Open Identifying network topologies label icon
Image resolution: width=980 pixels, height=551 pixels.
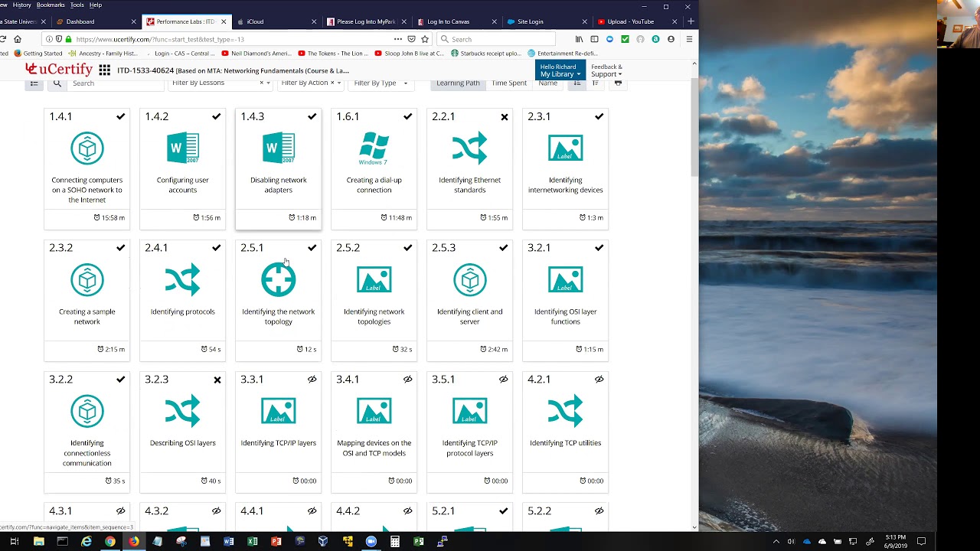click(x=374, y=280)
